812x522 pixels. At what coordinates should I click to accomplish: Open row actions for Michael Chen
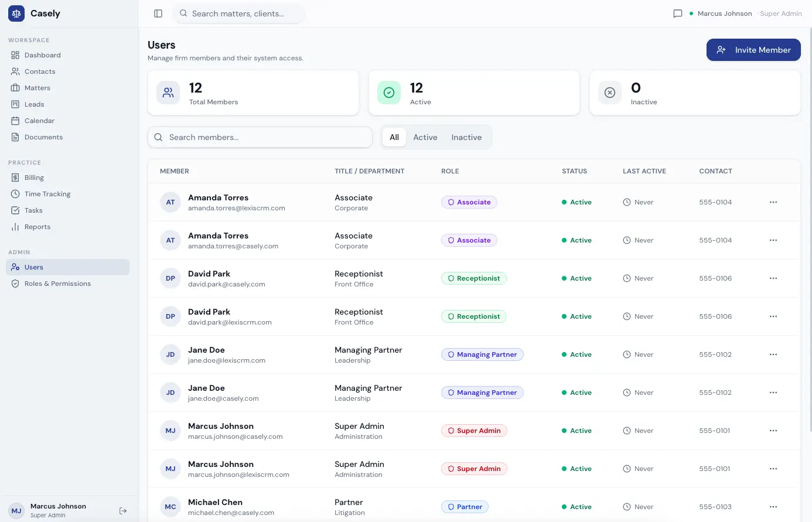pos(773,507)
